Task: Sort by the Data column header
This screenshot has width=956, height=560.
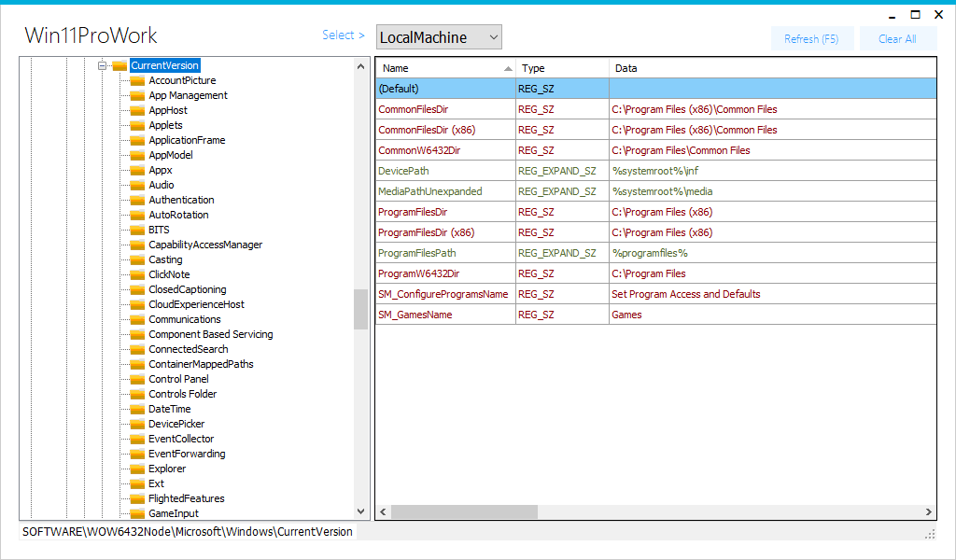Action: (772, 68)
